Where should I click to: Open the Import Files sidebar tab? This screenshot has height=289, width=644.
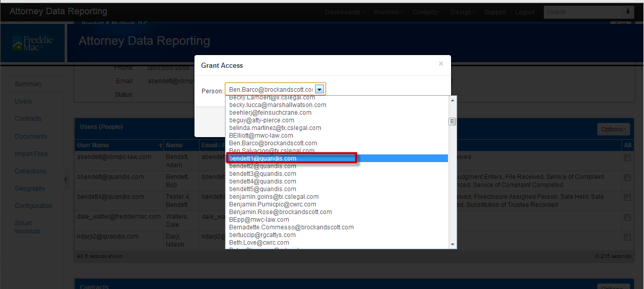[31, 154]
